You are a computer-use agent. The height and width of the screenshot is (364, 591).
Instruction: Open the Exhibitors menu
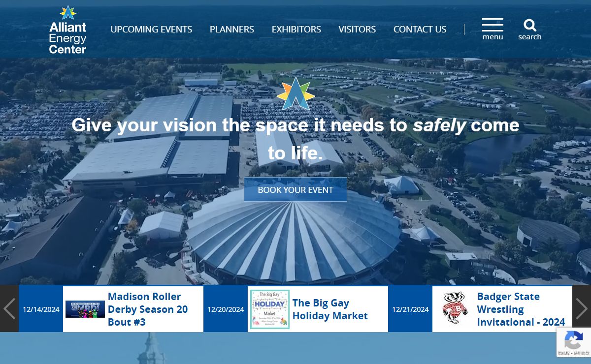tap(296, 30)
